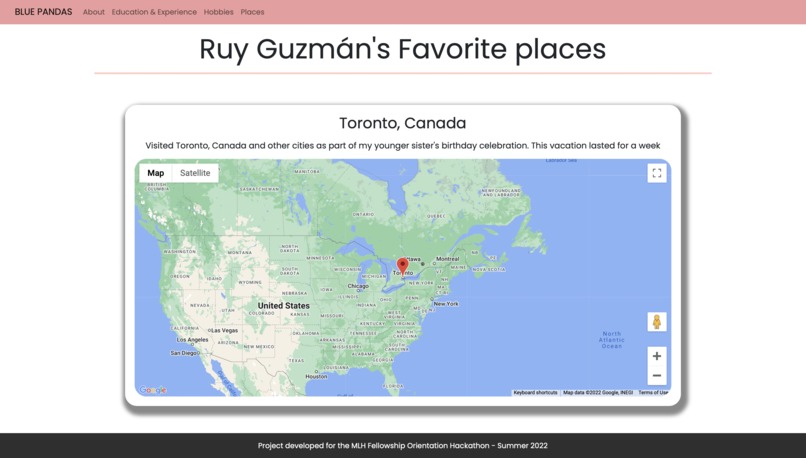Image resolution: width=806 pixels, height=458 pixels.
Task: Open the Google logo link on map
Action: (153, 390)
